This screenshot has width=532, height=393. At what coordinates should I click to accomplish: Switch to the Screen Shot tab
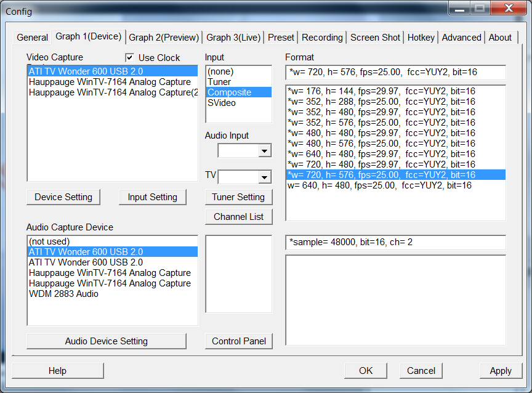click(x=375, y=38)
